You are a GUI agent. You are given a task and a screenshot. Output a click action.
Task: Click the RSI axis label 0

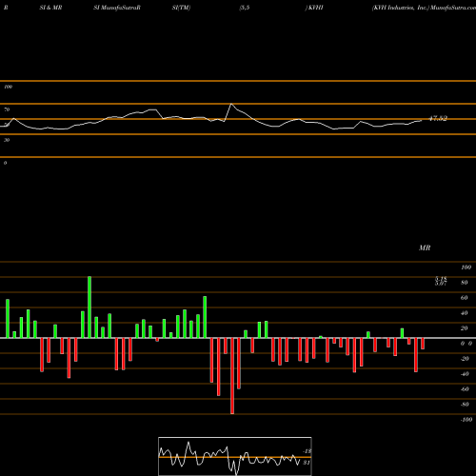point(5,163)
